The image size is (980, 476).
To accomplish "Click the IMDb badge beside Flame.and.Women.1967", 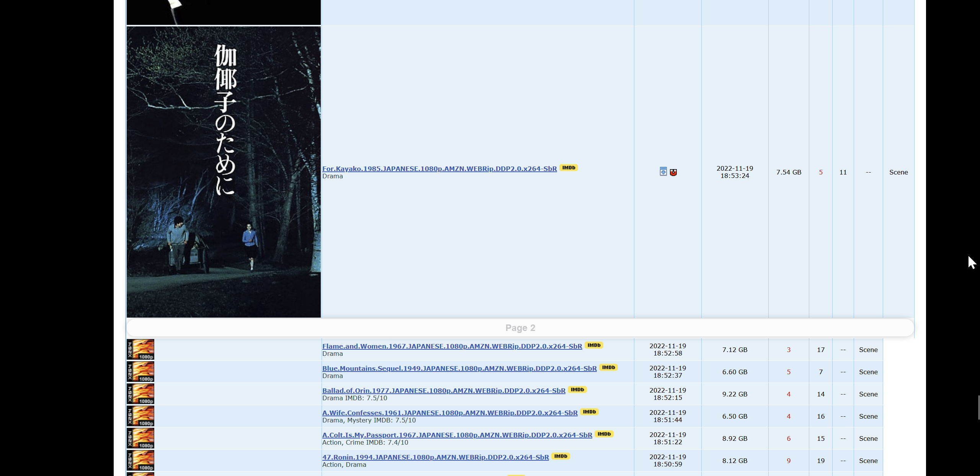I will (x=593, y=345).
